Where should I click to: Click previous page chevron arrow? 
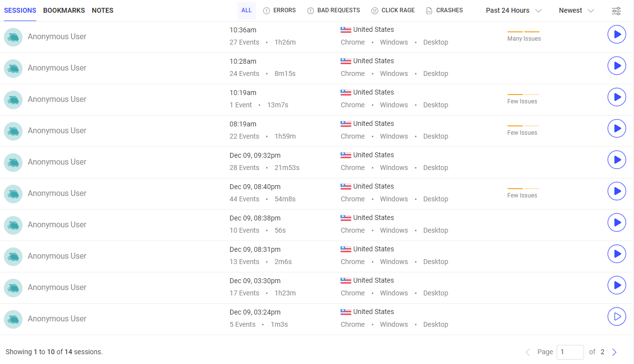click(528, 352)
